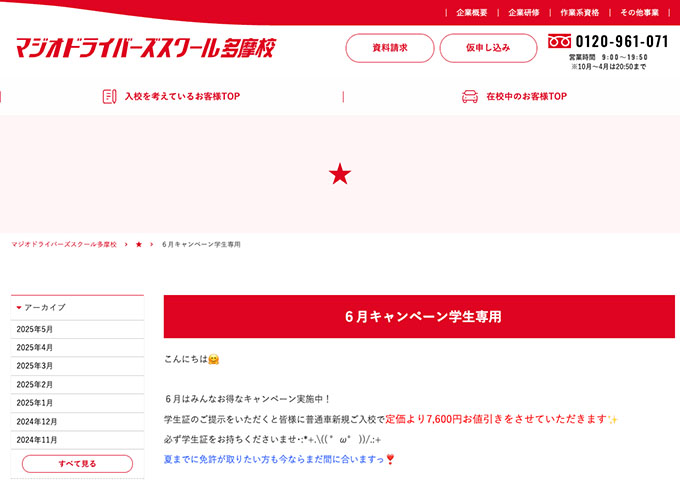The width and height of the screenshot is (680, 480).
Task: Open the 2024年12月 archive
Action: click(x=77, y=421)
